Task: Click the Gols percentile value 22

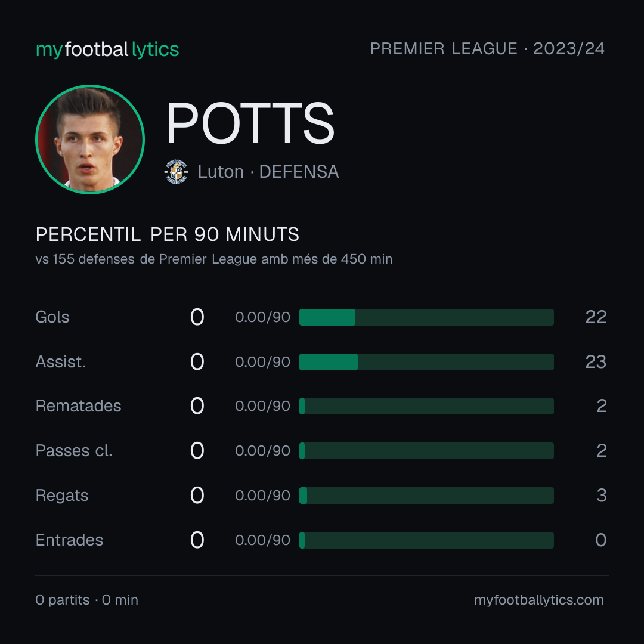Action: pyautogui.click(x=596, y=317)
